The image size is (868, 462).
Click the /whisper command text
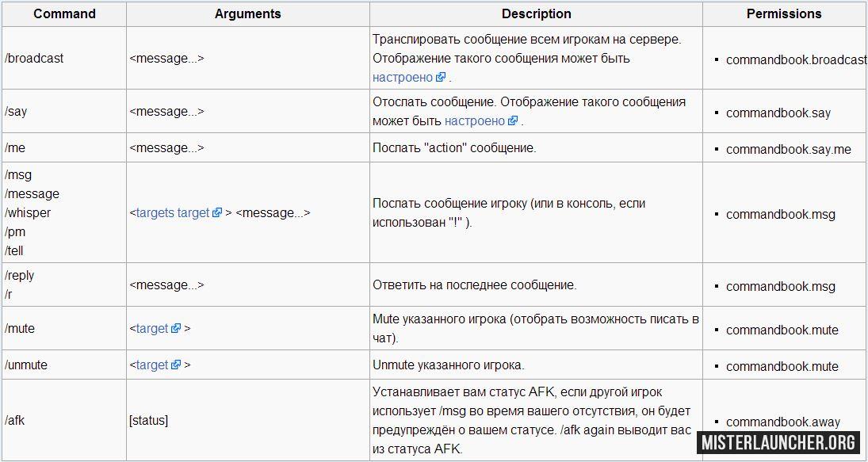point(28,212)
